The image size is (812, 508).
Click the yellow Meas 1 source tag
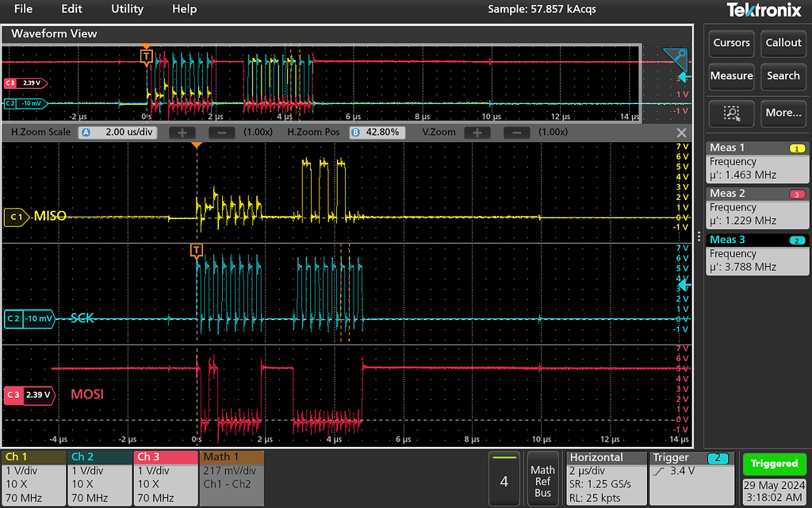tap(796, 148)
